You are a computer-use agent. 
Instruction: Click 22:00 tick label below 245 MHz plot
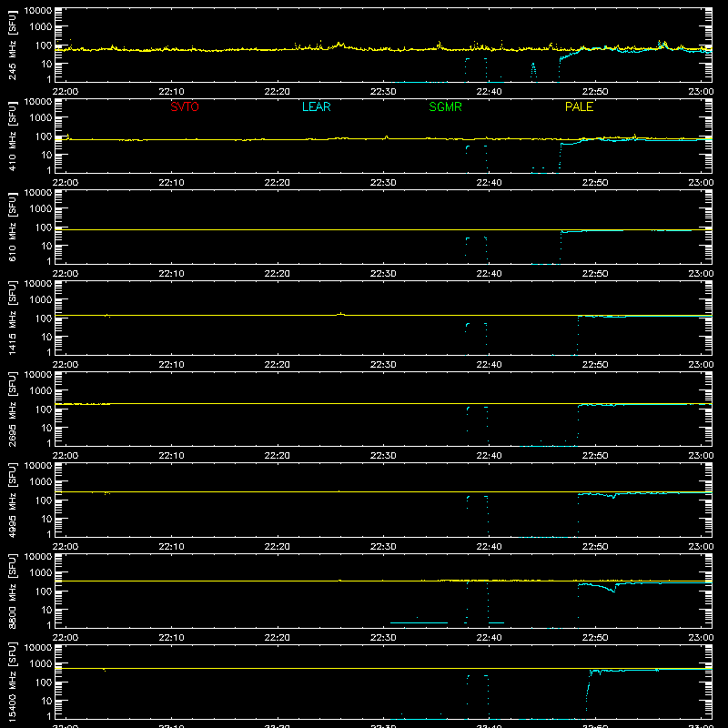(x=66, y=92)
